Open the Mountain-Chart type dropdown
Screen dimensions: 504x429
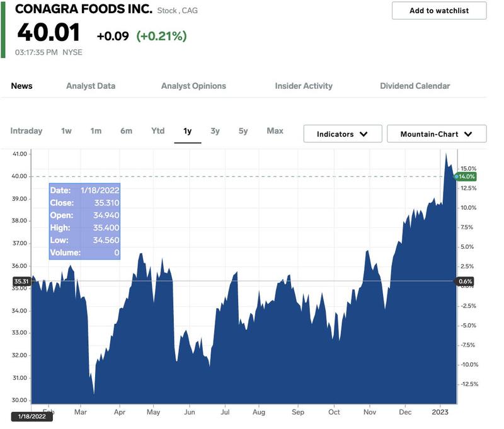point(437,134)
